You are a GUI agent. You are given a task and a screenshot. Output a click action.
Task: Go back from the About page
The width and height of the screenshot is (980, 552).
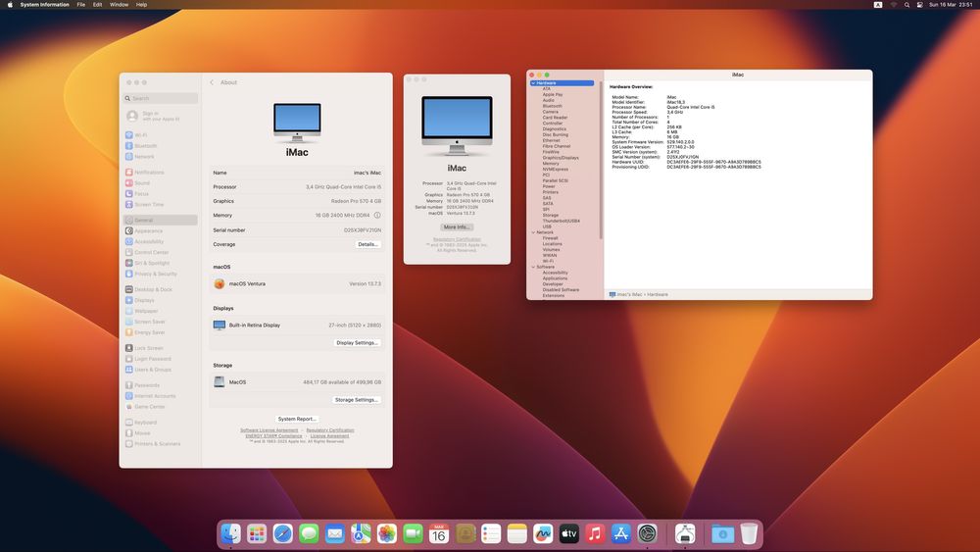[212, 82]
